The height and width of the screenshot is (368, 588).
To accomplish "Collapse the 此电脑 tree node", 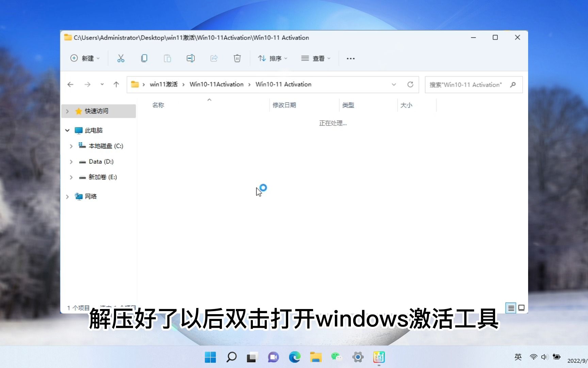I will (x=67, y=131).
